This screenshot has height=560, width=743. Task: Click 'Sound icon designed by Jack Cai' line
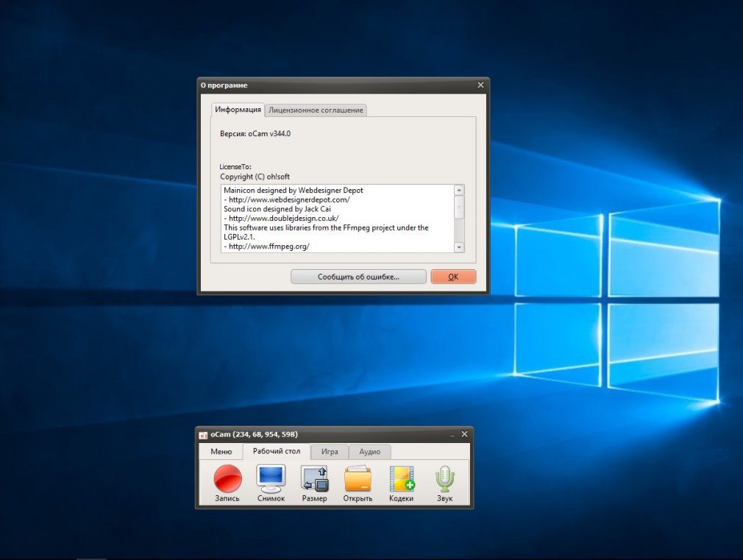pyautogui.click(x=277, y=209)
